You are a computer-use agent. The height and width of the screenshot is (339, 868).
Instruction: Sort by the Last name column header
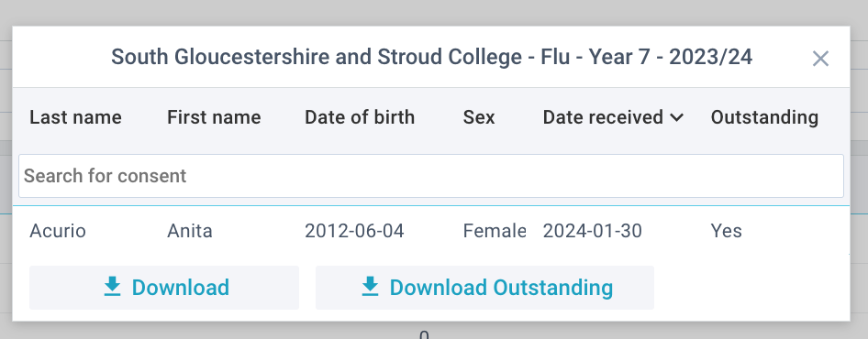[75, 117]
